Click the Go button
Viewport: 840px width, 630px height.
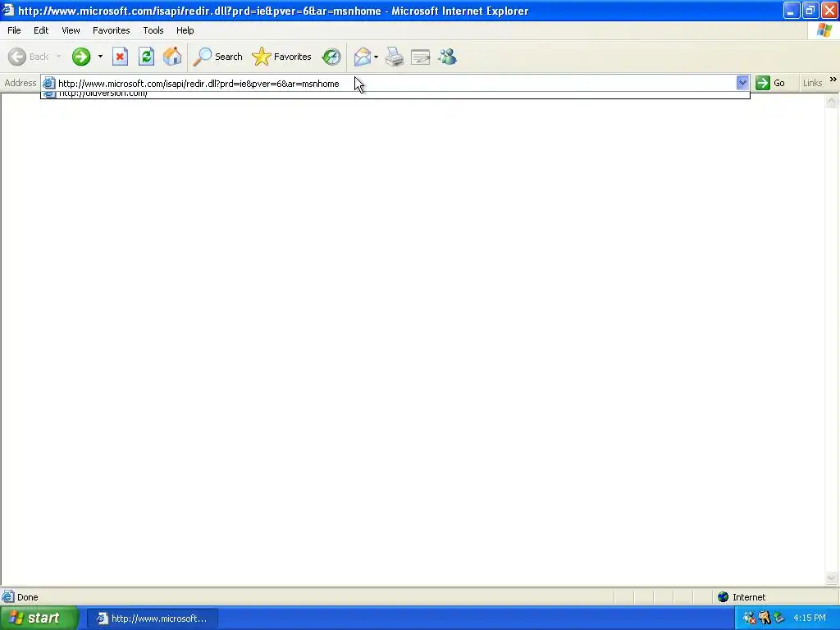(770, 83)
